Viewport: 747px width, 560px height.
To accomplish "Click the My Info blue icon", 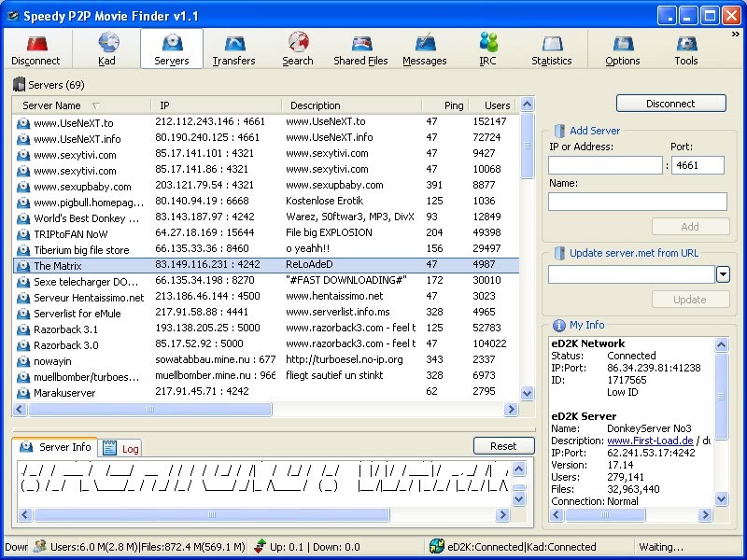I will tap(558, 325).
